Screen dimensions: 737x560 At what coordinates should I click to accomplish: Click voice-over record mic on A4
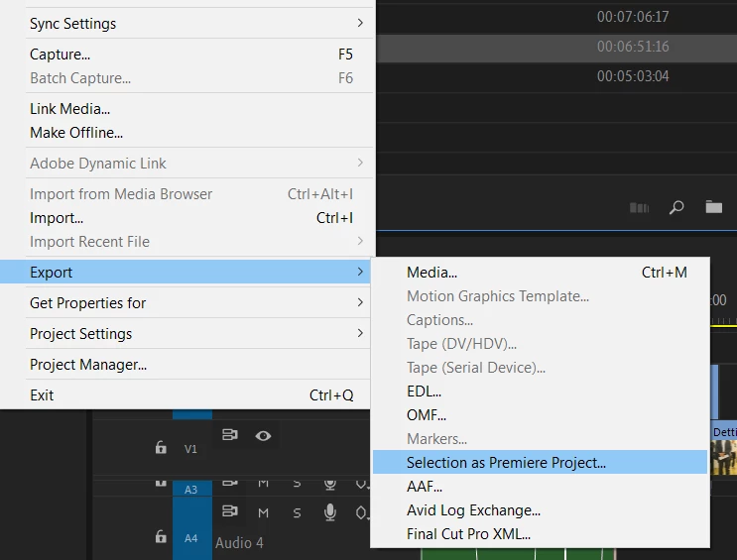[x=330, y=512]
